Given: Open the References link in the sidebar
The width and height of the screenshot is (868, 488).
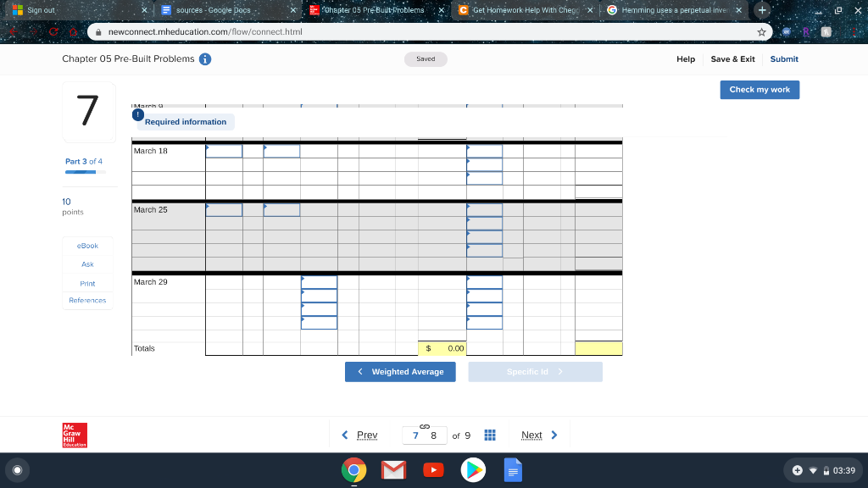Looking at the screenshot, I should point(87,300).
